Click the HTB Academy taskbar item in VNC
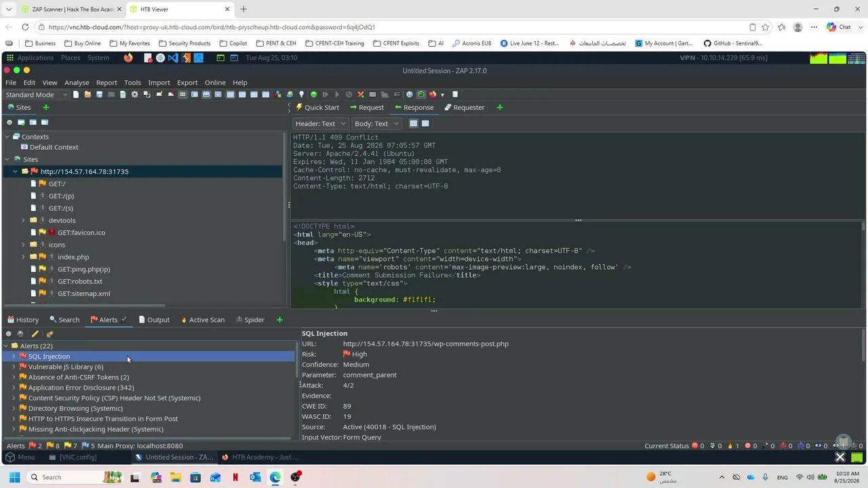 click(260, 457)
